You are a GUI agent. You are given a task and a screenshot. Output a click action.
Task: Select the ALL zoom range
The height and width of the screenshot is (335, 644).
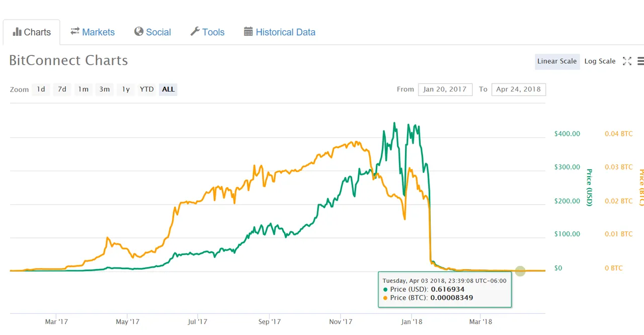click(168, 90)
